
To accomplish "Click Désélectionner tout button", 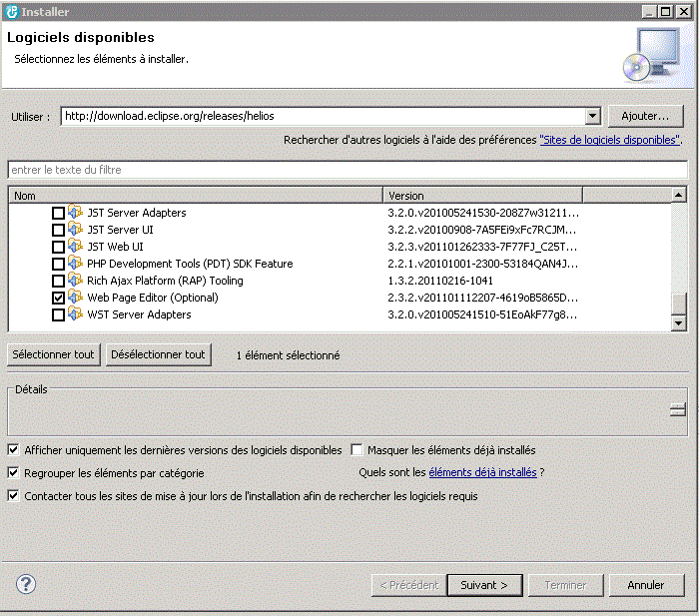I will coord(158,354).
